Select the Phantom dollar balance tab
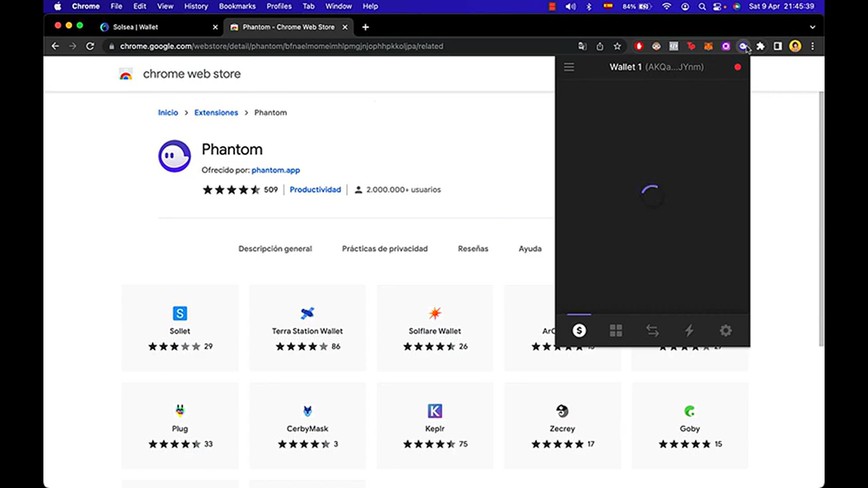 click(x=579, y=331)
